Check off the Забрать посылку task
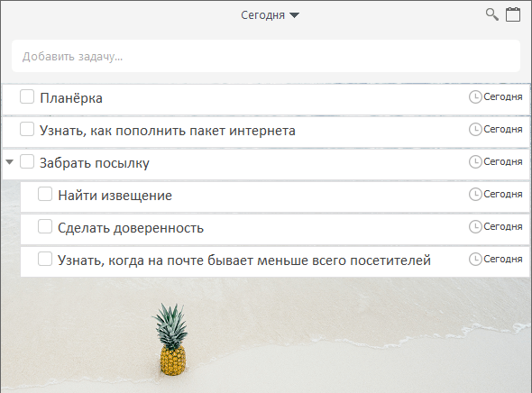Viewport: 532px width, 393px height. point(27,161)
